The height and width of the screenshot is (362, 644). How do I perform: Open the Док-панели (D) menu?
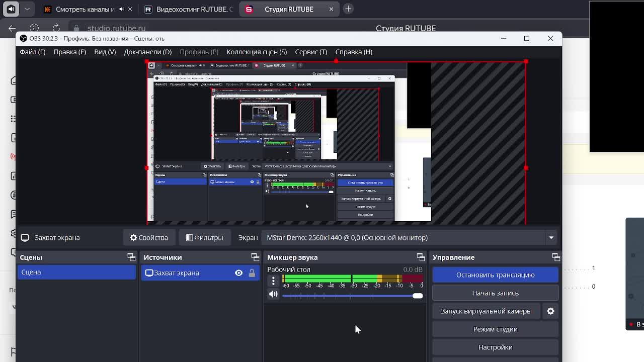[147, 52]
